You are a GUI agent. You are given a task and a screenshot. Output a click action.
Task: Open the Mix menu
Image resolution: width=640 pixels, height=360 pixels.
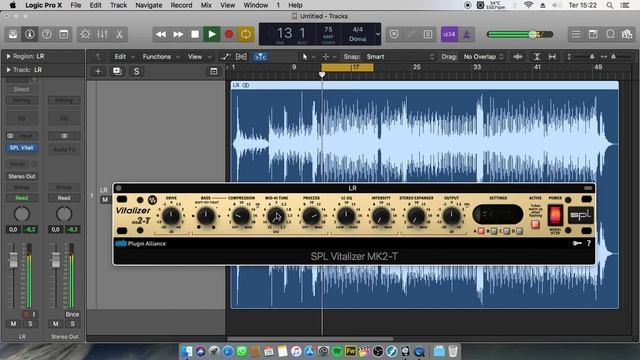pyautogui.click(x=206, y=5)
